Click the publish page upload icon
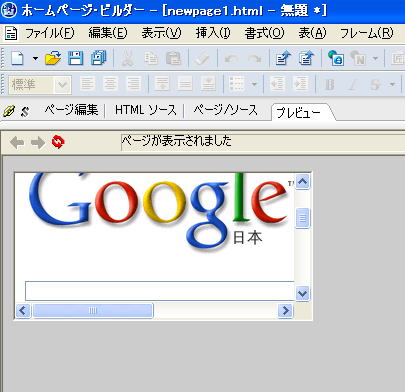Image resolution: width=405 pixels, height=392 pixels. point(283,58)
